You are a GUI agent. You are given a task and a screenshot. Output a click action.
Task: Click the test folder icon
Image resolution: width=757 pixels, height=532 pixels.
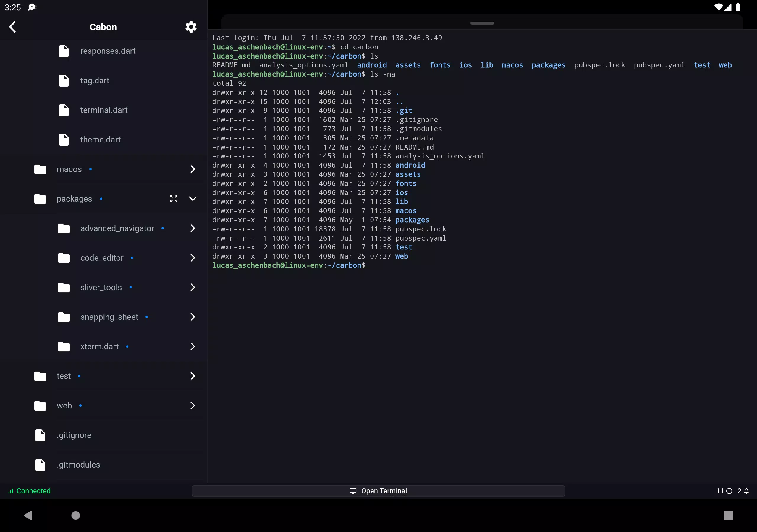point(40,376)
